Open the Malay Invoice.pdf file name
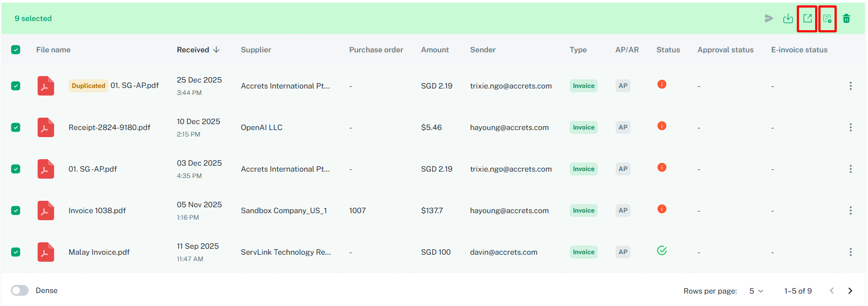868x306 pixels. 99,252
